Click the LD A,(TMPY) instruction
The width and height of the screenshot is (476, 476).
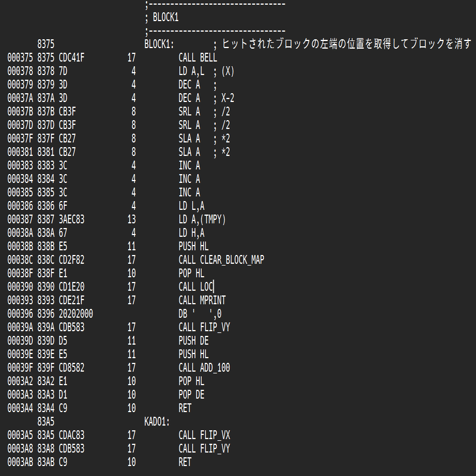202,219
